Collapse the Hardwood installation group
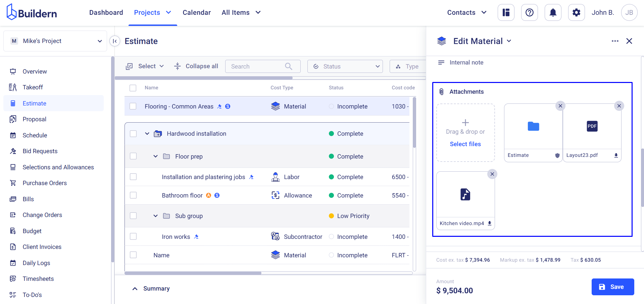Image resolution: width=644 pixels, height=304 pixels. click(x=147, y=134)
